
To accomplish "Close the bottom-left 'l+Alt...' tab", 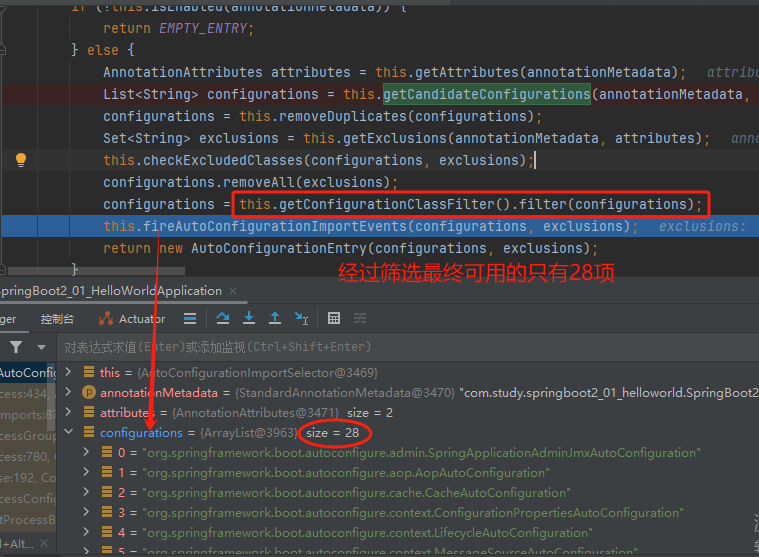I will point(44,543).
